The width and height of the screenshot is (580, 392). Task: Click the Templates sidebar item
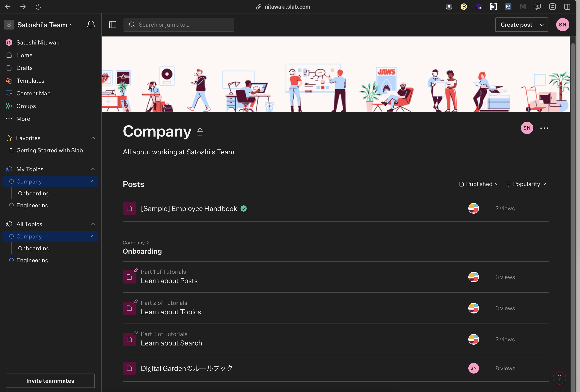click(30, 81)
